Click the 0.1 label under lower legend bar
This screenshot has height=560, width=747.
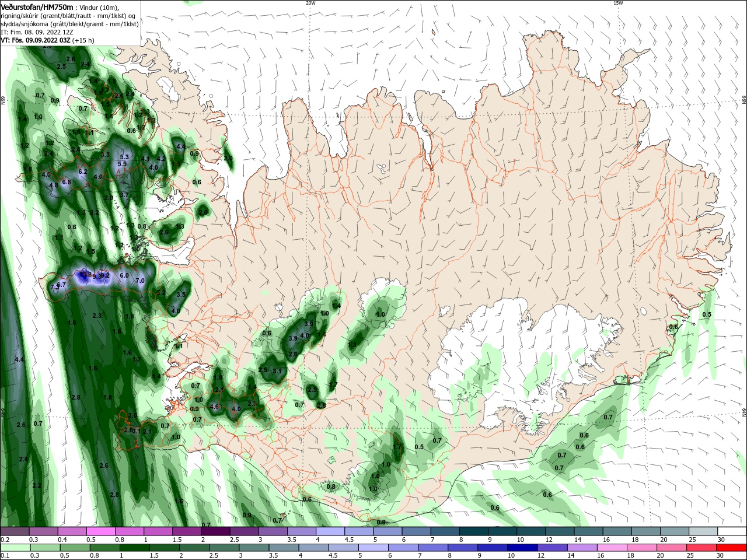click(5, 556)
